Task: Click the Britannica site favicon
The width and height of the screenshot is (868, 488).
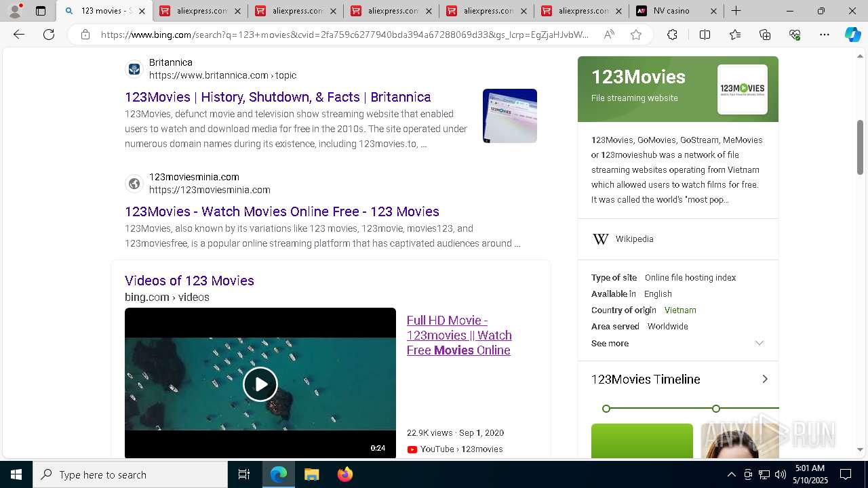Action: click(x=134, y=68)
